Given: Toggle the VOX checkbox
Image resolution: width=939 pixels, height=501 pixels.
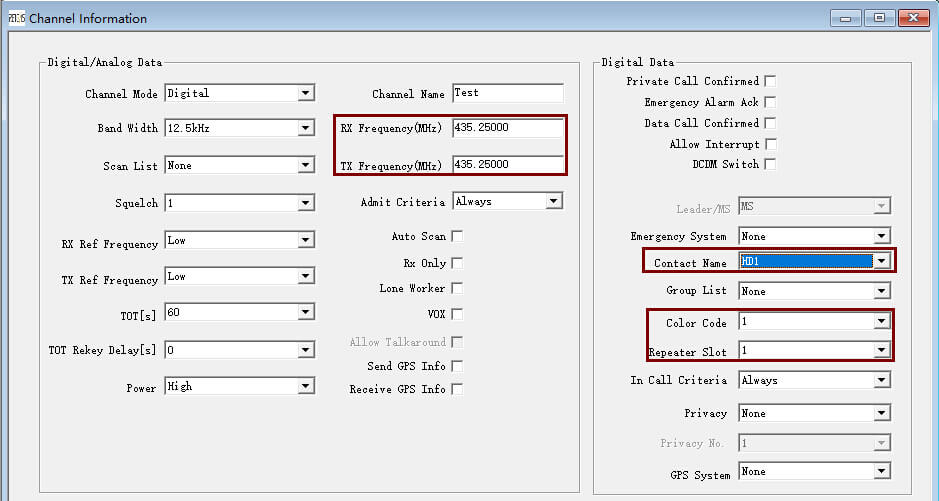Looking at the screenshot, I should tap(457, 314).
